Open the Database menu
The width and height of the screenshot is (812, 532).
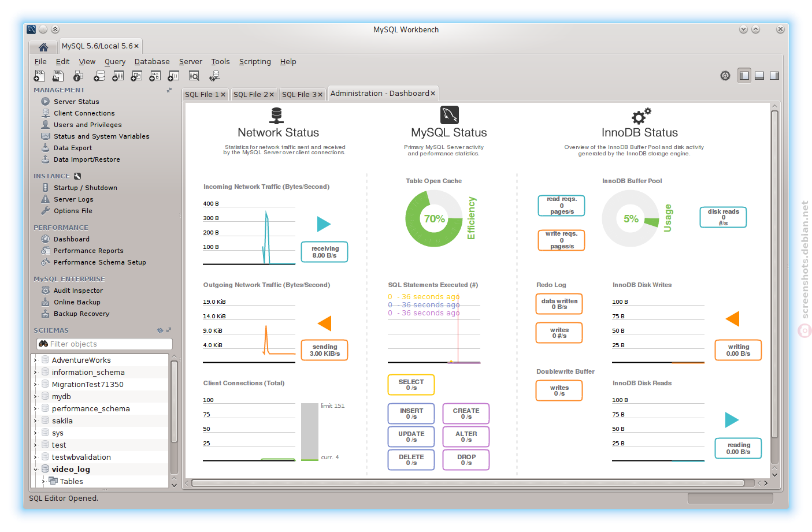pyautogui.click(x=152, y=62)
